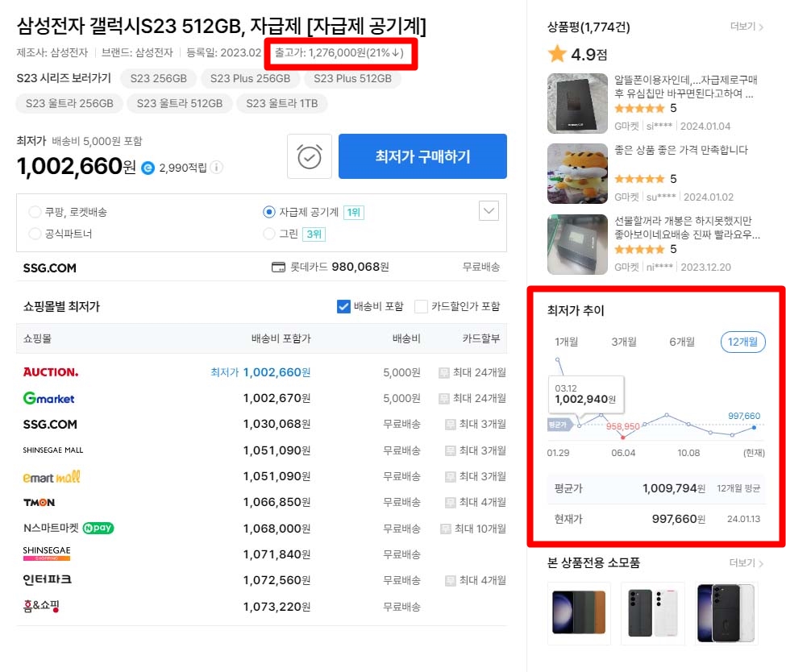Click the info icon beside 2,990적립
Image resolution: width=786 pixels, height=672 pixels.
click(217, 168)
